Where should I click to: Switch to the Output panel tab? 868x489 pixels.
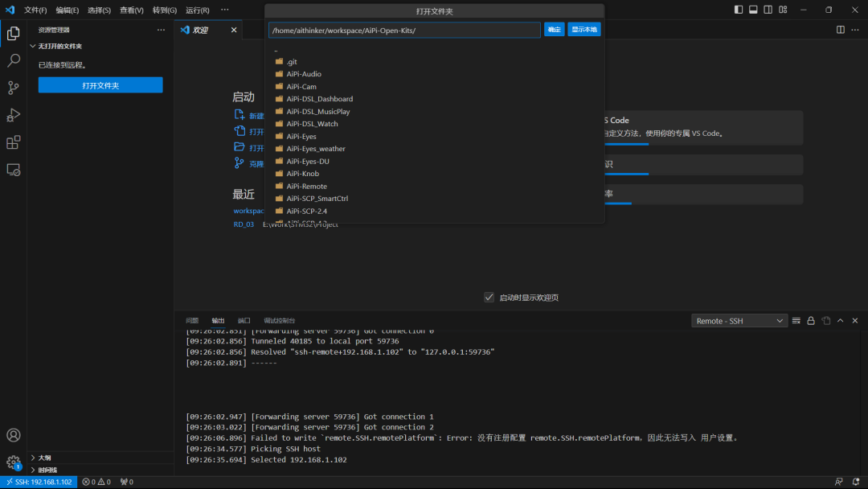[218, 321]
